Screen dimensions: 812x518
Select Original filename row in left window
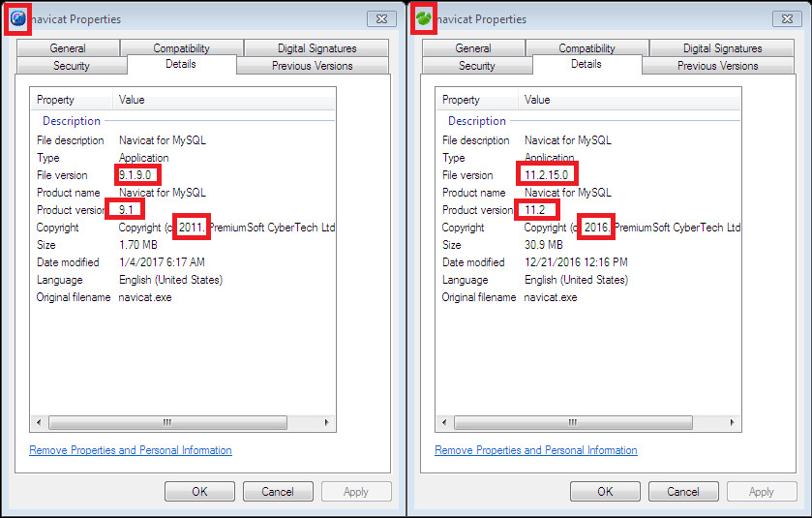pos(183,297)
